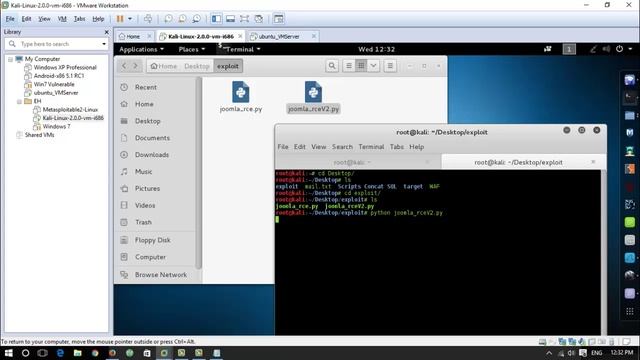Click Send Ctrl+Alt+Del toolbar icon

click(x=148, y=19)
